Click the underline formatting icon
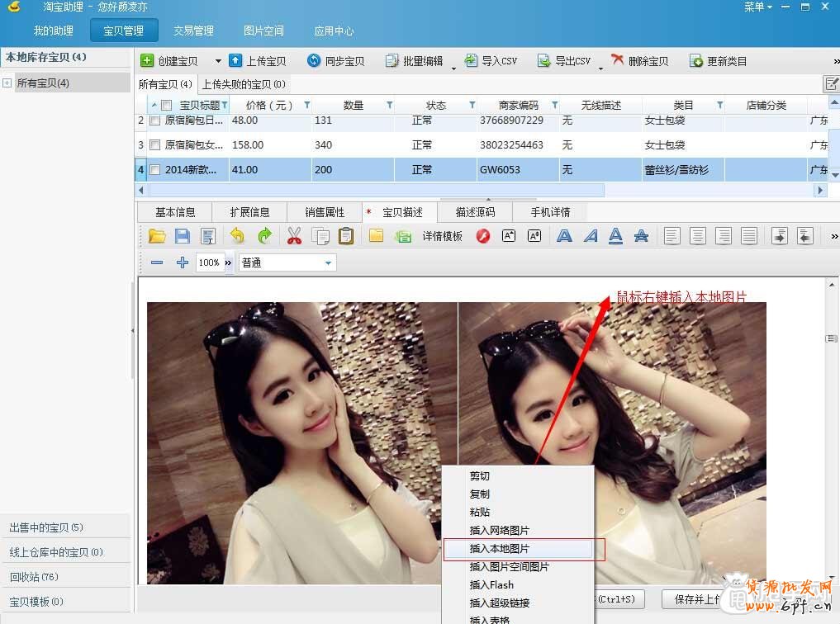This screenshot has height=624, width=840. click(616, 235)
